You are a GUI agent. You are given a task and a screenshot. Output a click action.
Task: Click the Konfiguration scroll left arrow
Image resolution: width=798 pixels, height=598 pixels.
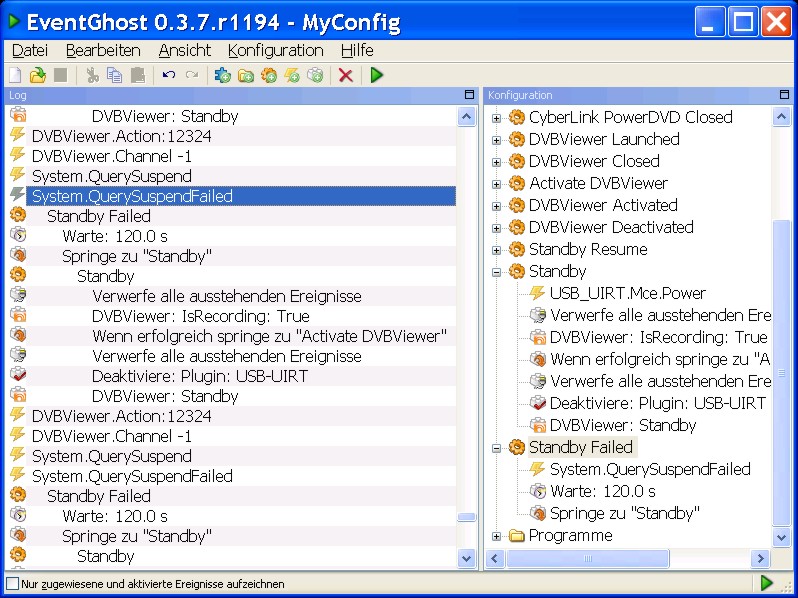(494, 558)
